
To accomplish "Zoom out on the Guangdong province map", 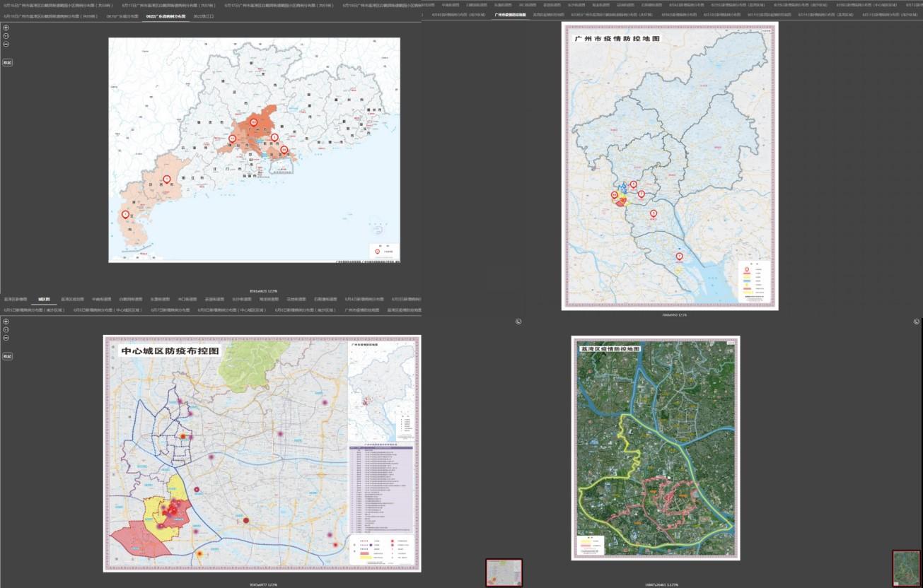I will click(6, 45).
